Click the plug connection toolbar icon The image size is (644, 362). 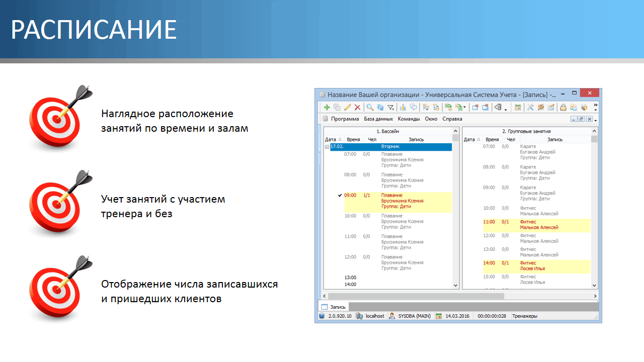coord(584,107)
